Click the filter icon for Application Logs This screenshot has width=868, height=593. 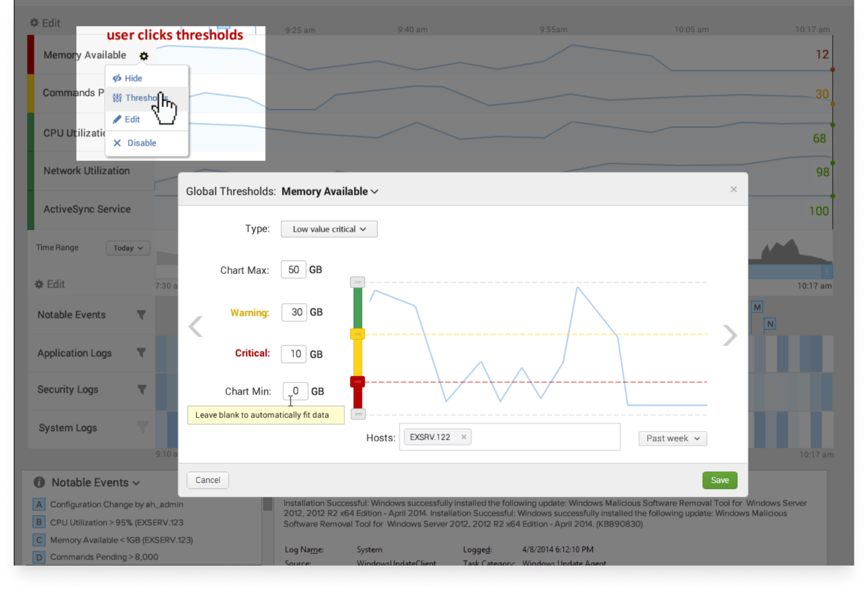pyautogui.click(x=141, y=353)
